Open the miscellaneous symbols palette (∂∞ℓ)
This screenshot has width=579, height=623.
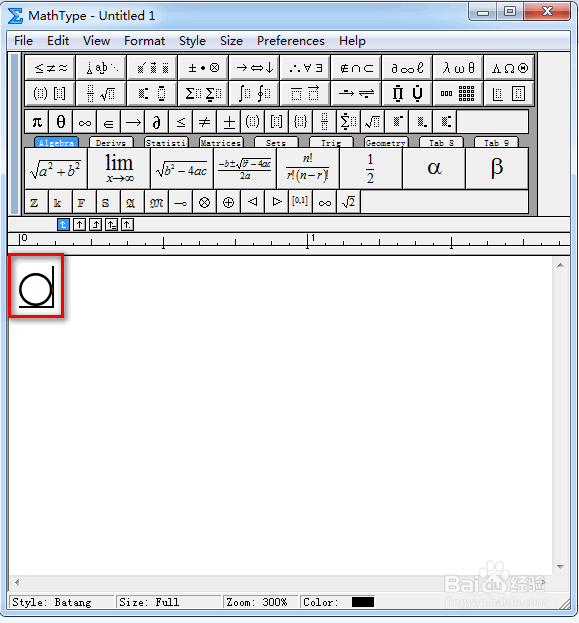407,68
